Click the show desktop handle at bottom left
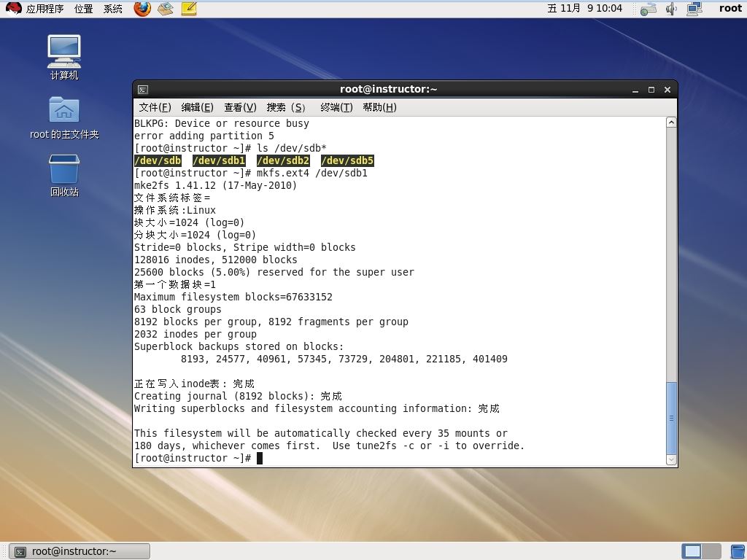 point(4,551)
